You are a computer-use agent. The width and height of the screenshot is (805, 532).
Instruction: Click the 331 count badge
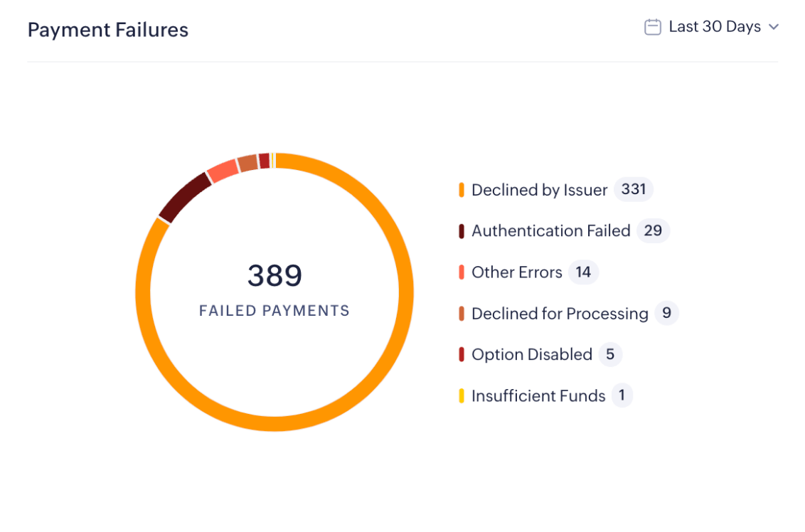point(633,189)
